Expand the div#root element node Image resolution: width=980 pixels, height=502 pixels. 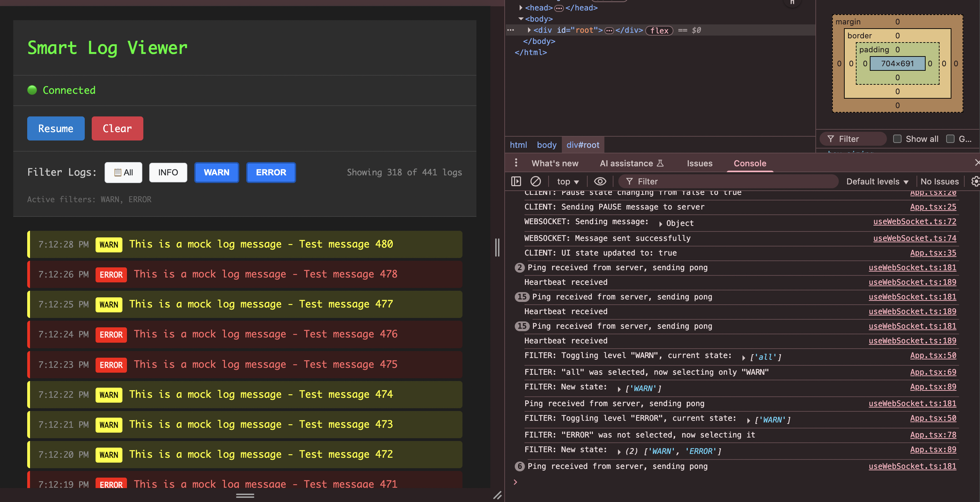point(529,30)
